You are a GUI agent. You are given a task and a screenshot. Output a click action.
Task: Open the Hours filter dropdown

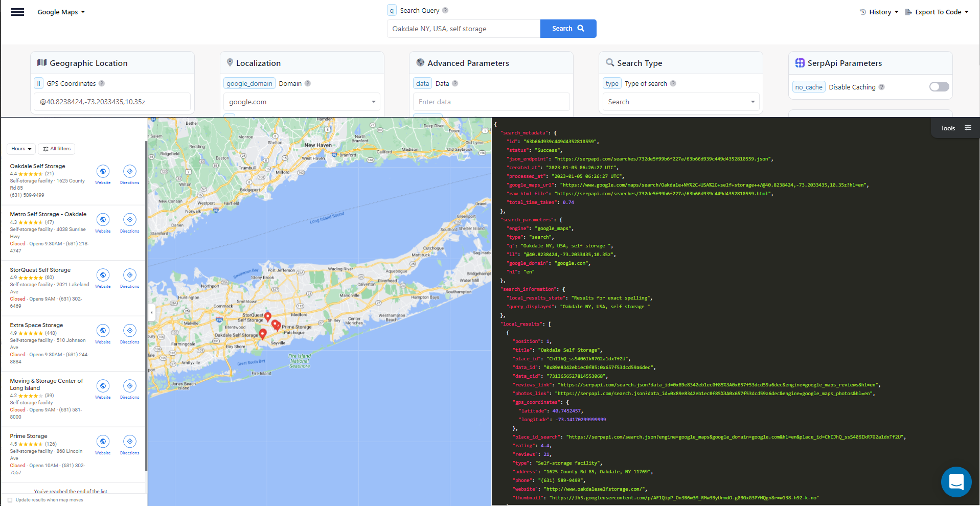(21, 149)
